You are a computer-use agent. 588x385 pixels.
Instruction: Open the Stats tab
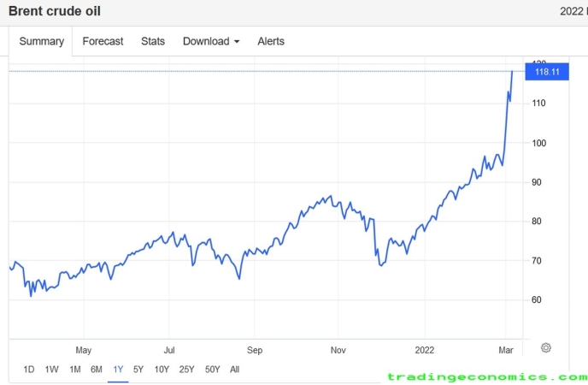point(153,41)
